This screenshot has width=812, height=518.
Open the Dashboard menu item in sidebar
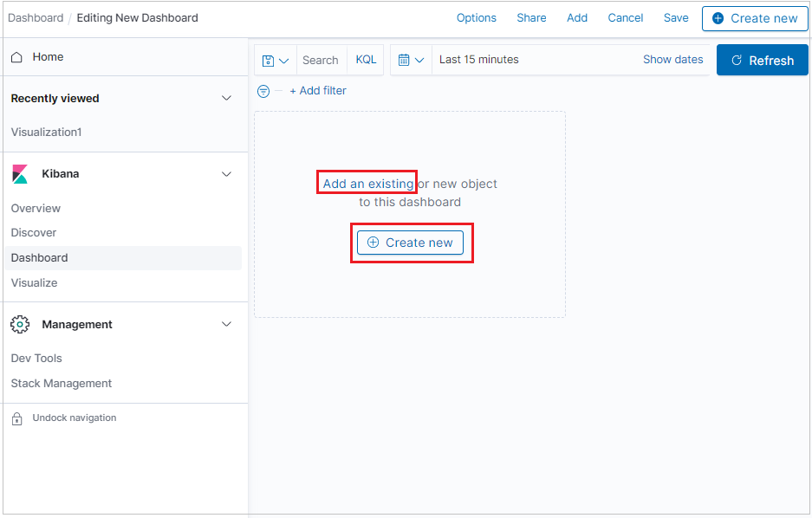39,257
